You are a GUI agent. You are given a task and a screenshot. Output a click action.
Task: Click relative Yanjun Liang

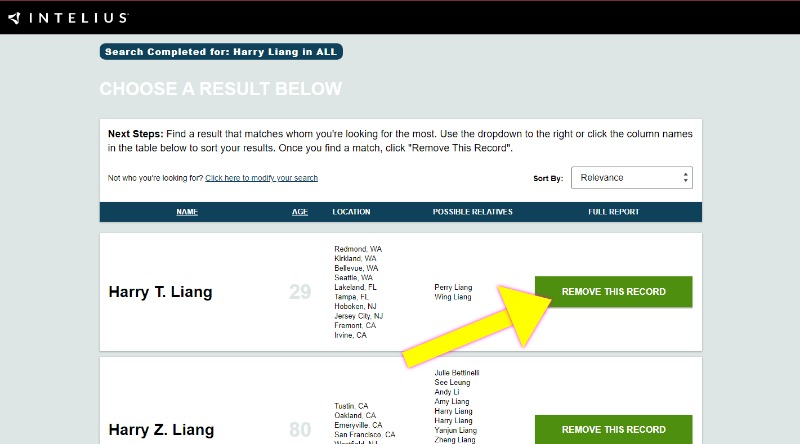(x=456, y=430)
